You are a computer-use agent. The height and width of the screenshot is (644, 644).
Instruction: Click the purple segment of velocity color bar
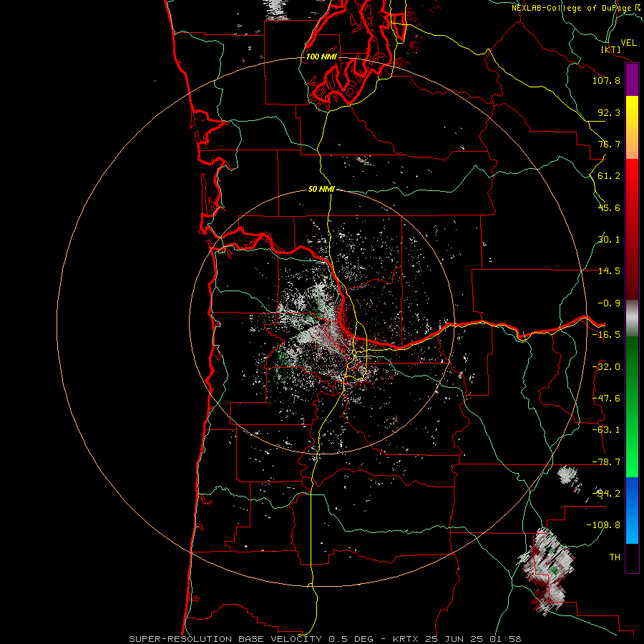[632, 80]
